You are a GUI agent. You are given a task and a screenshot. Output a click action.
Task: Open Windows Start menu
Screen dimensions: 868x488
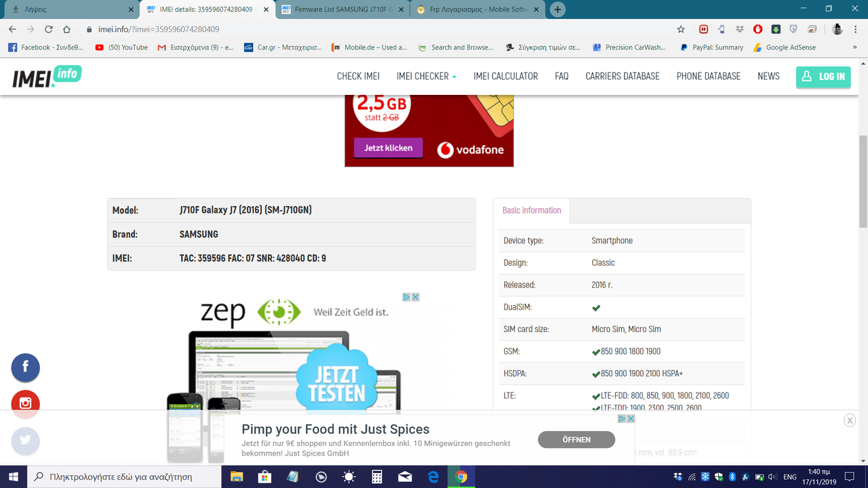coord(14,476)
